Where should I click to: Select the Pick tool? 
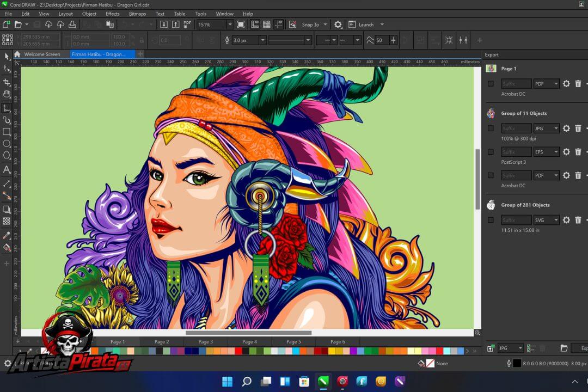tap(7, 57)
